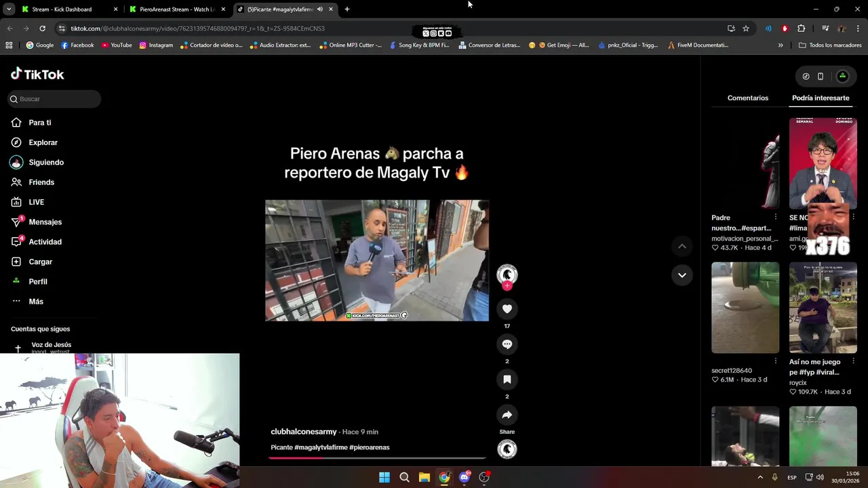This screenshot has width=868, height=488.
Task: Click the Share arrow icon
Action: [507, 415]
